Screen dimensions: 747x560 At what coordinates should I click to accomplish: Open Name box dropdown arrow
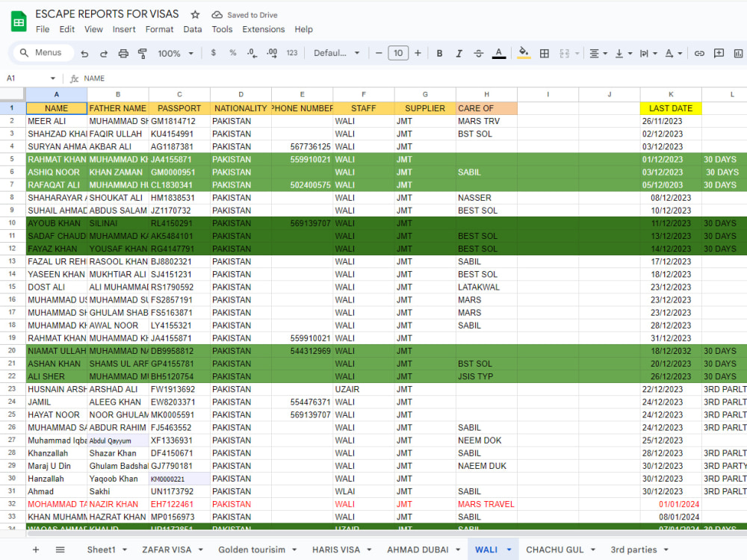pyautogui.click(x=52, y=78)
